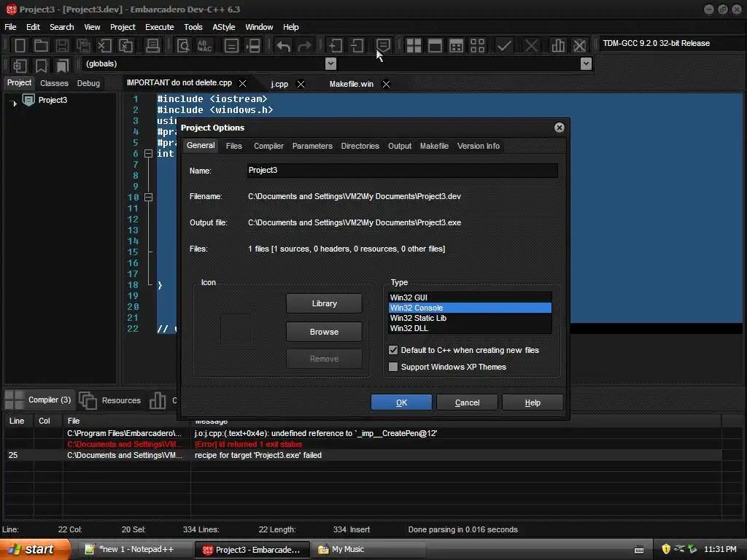
Task: Click the Stop Execution X icon
Action: [531, 46]
